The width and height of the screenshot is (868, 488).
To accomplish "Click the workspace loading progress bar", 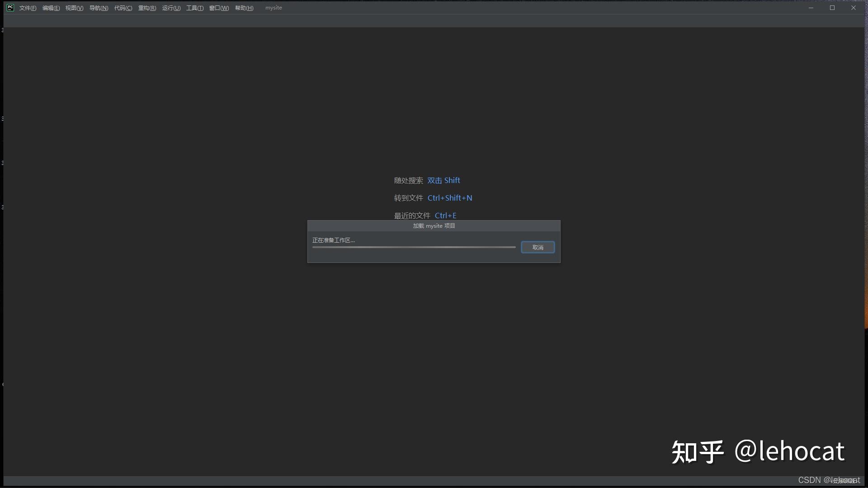I will [414, 247].
